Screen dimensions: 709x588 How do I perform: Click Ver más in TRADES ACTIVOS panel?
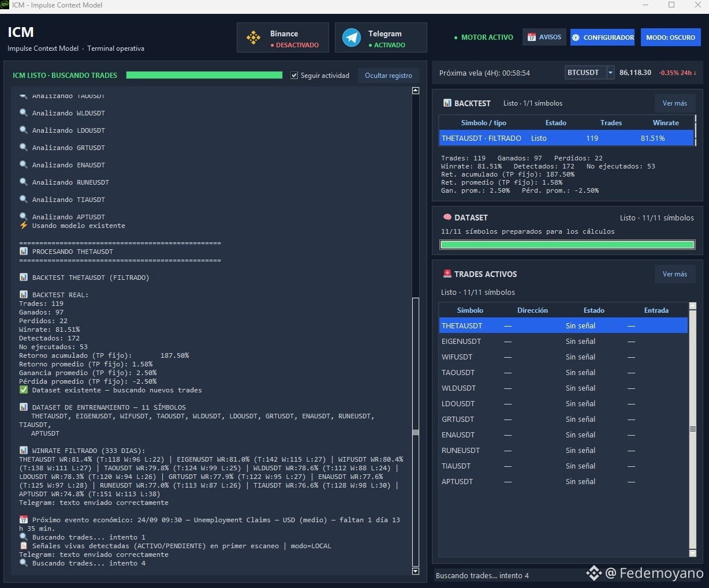click(674, 274)
